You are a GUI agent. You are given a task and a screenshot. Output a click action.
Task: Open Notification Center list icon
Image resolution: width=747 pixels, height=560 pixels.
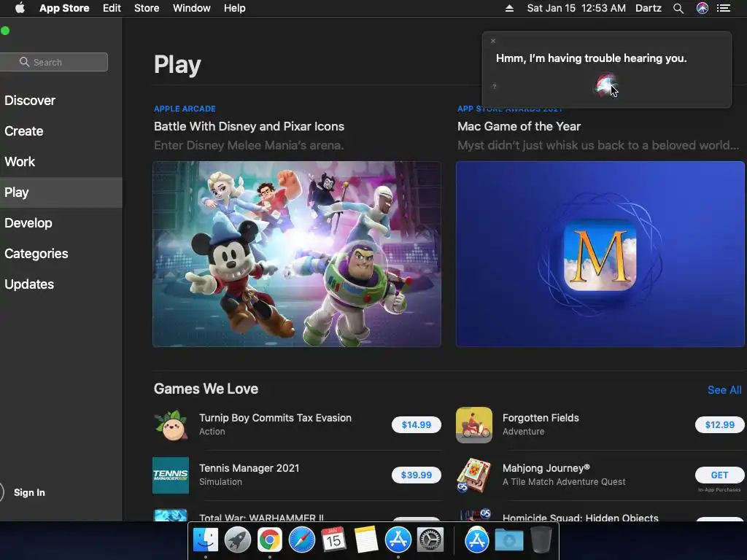(724, 8)
